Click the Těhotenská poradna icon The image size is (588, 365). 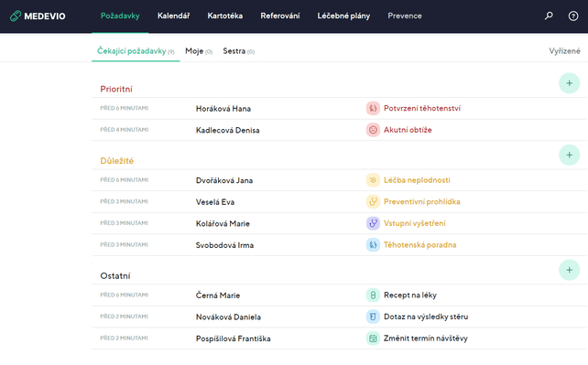tap(373, 245)
